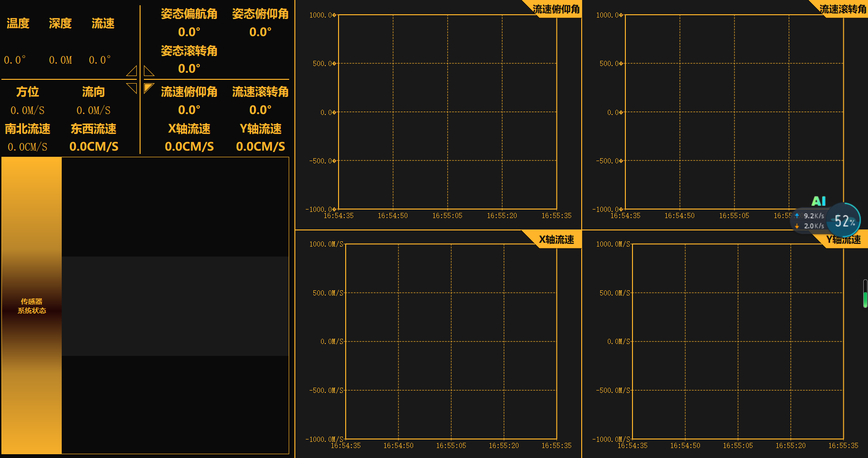Click the green vertical level indicator at right edge
The image size is (868, 458).
[865, 294]
